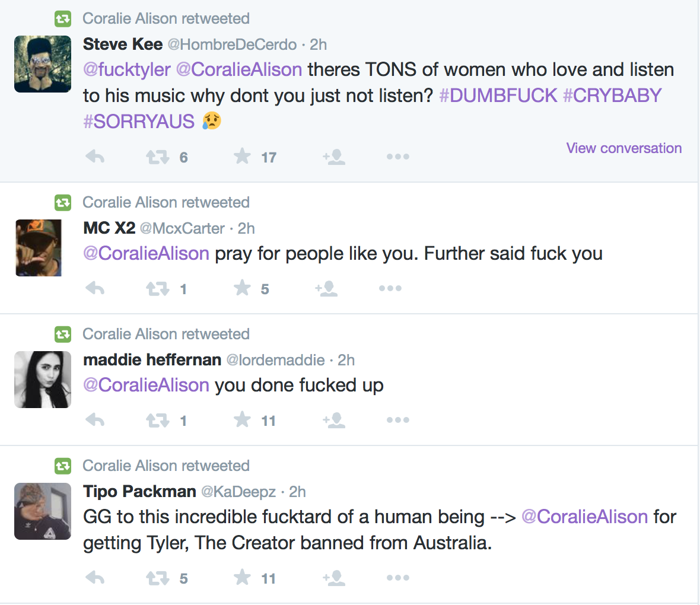Image resolution: width=700 pixels, height=605 pixels.
Task: Open Steve Kee's profile name
Action: (123, 44)
